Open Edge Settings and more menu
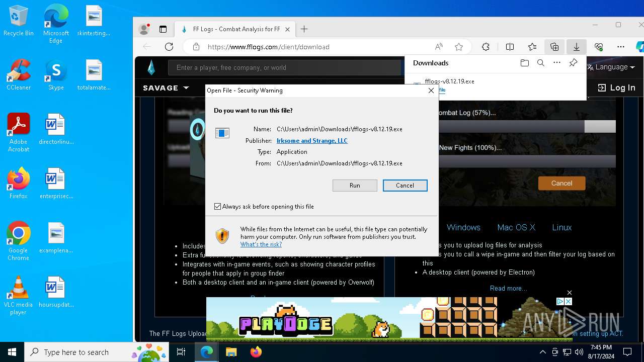 point(621,47)
